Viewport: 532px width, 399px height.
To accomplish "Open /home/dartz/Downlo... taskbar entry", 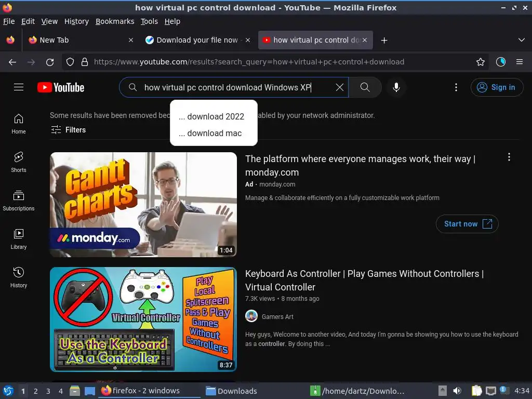I will (357, 391).
